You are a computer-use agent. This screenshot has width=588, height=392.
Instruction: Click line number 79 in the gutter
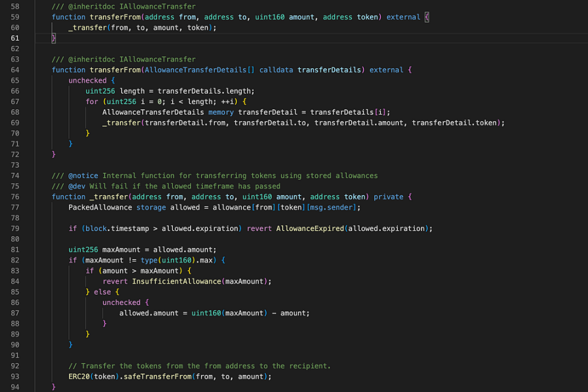click(x=15, y=229)
